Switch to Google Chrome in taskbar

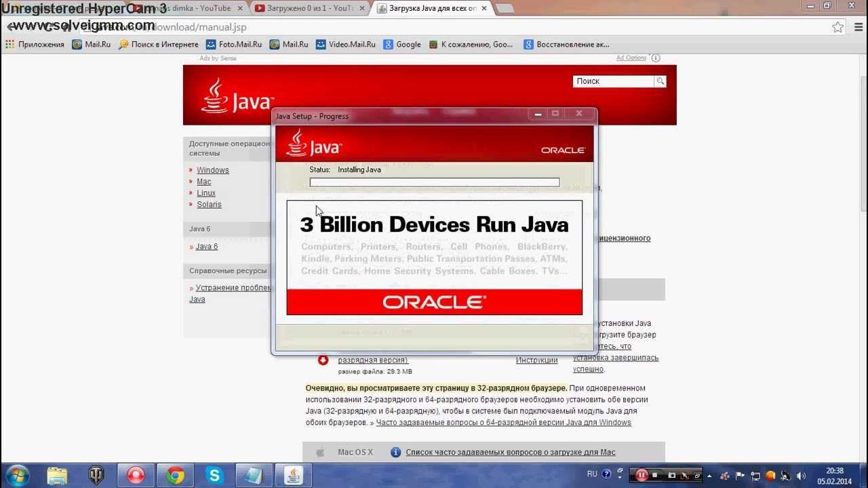(x=176, y=475)
